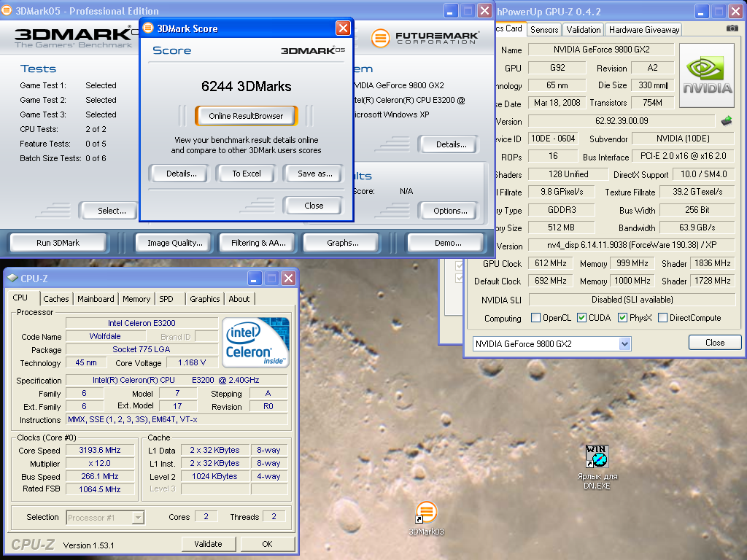This screenshot has height=560, width=747.
Task: Toggle the CUDA checkbox
Action: [582, 318]
